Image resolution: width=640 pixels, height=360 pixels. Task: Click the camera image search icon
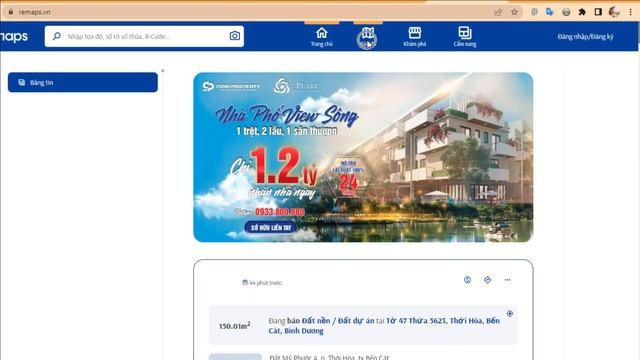point(235,36)
